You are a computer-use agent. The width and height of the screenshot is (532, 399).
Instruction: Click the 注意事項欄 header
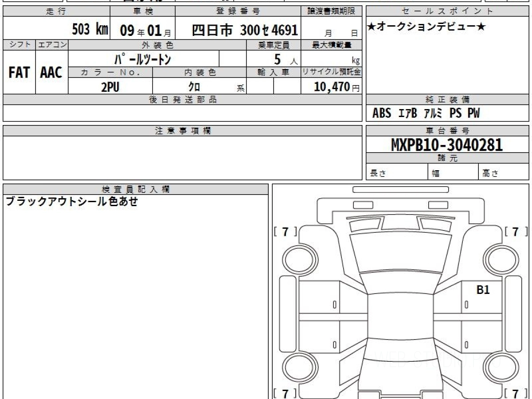(x=183, y=131)
